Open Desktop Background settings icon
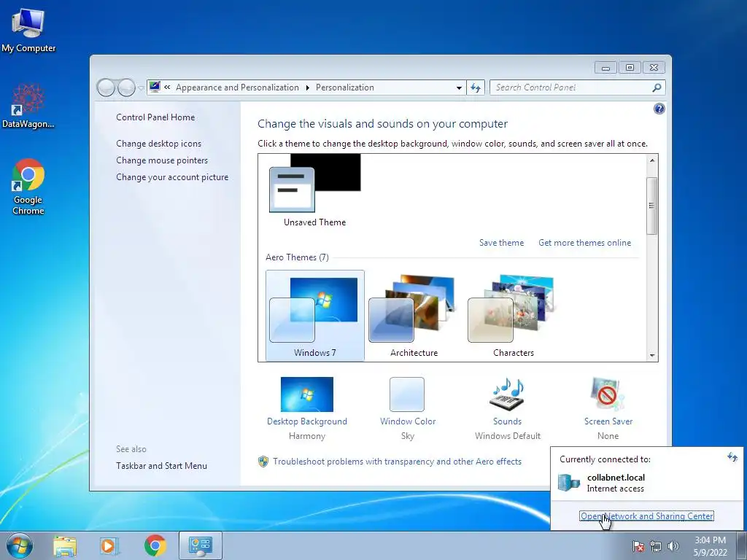 [307, 394]
